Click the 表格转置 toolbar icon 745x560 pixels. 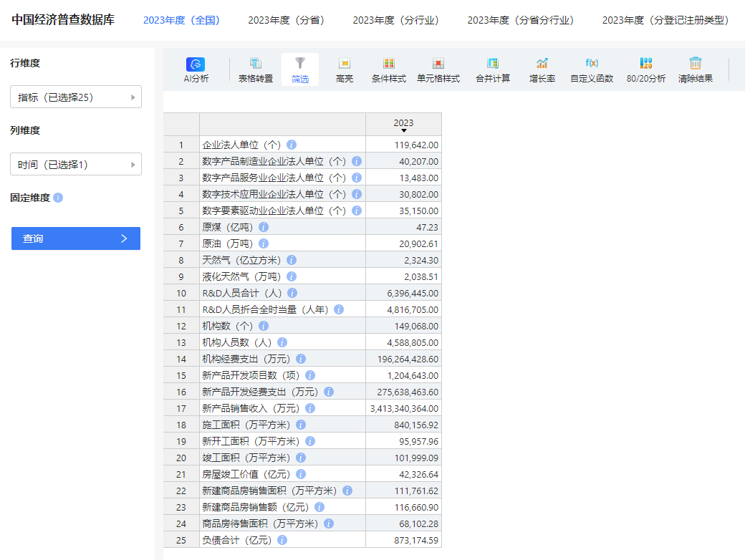pyautogui.click(x=255, y=70)
